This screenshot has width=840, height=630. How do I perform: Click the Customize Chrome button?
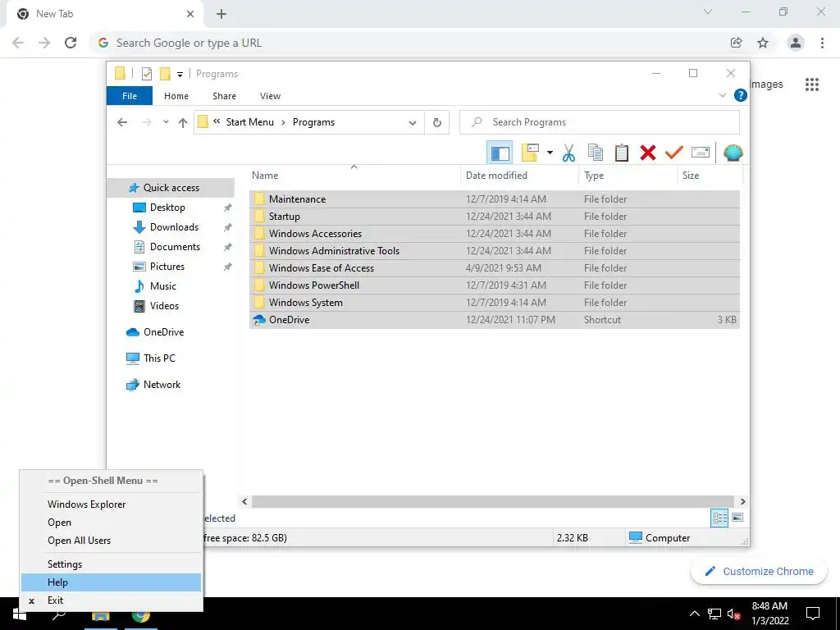pyautogui.click(x=759, y=571)
